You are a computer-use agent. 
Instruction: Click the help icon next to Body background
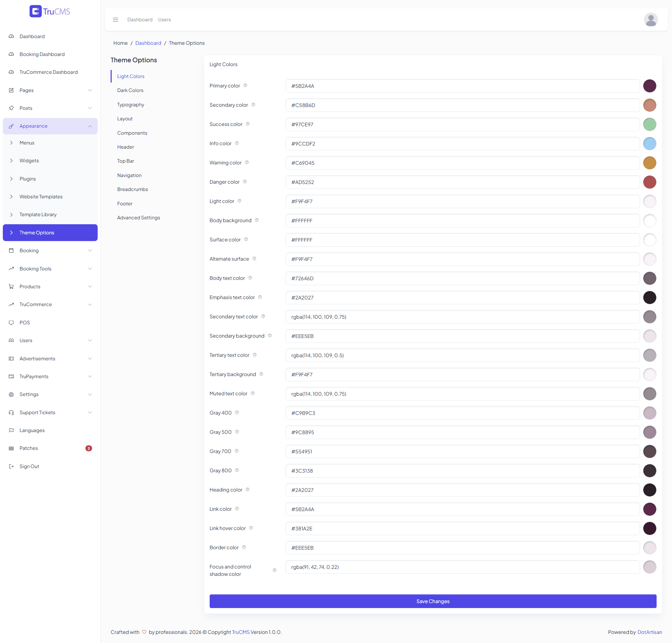click(x=257, y=220)
